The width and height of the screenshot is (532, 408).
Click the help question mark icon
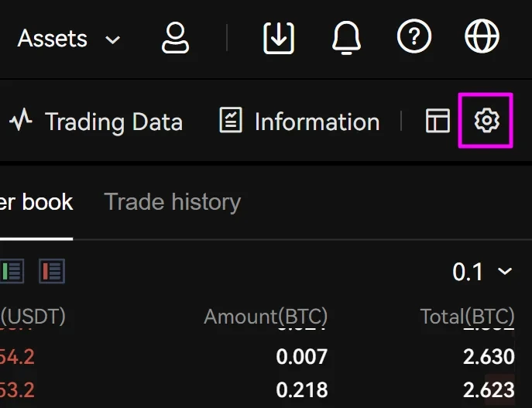coord(414,37)
